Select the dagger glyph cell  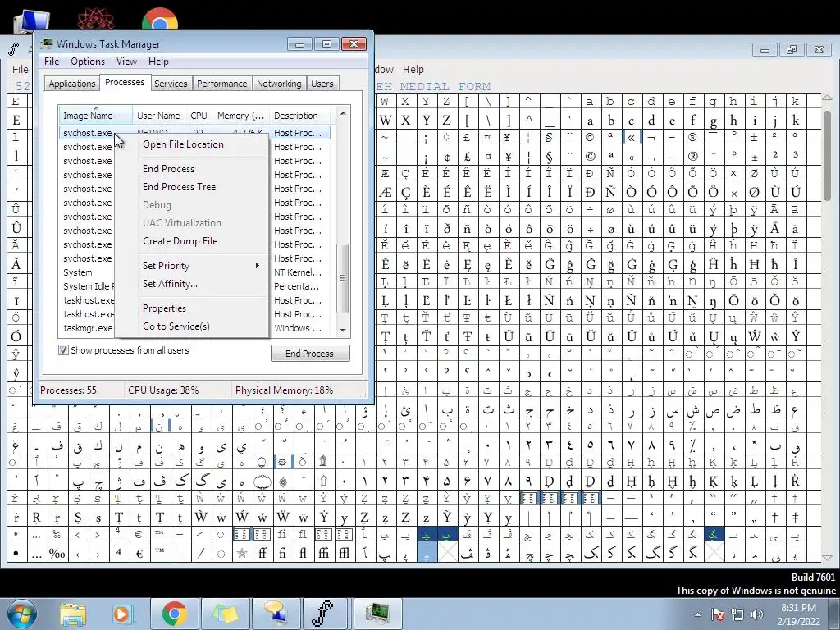(774, 518)
